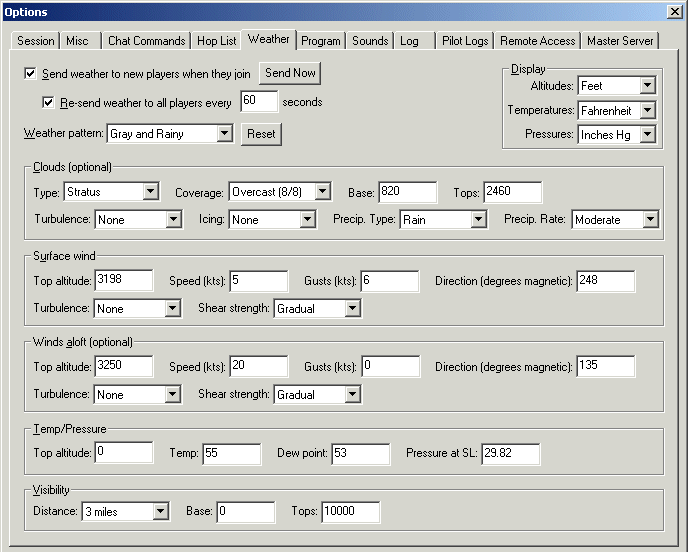Switch to the Sounds tab
Viewport: 688px width, 552px height.
(x=370, y=41)
